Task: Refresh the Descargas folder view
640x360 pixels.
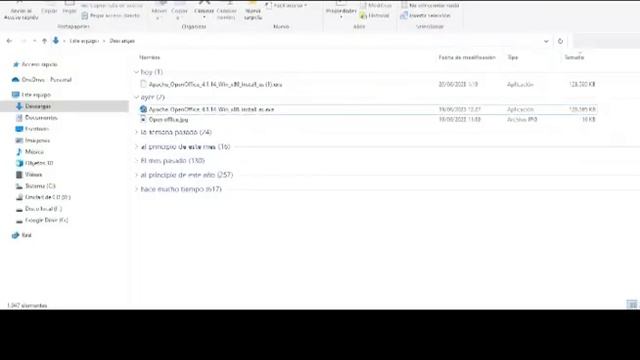Action: (x=560, y=41)
